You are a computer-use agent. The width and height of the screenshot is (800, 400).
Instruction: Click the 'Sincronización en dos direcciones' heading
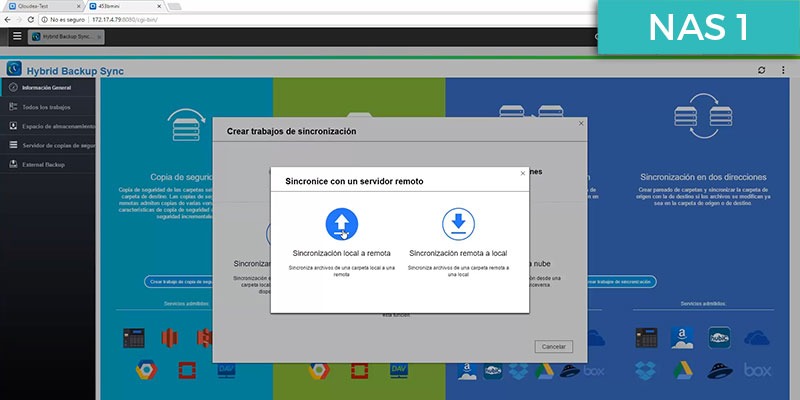[x=703, y=177]
